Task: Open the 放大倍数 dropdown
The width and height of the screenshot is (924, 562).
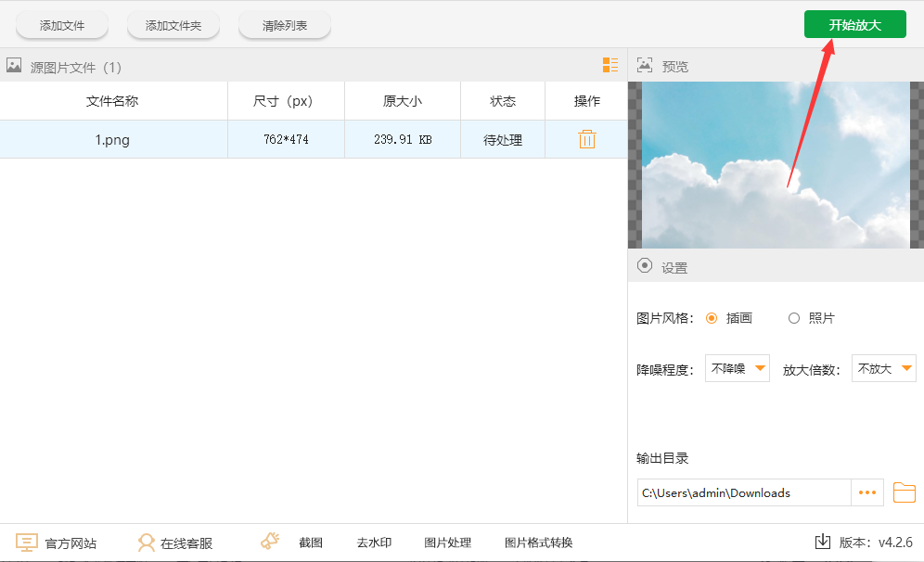Action: pos(884,368)
